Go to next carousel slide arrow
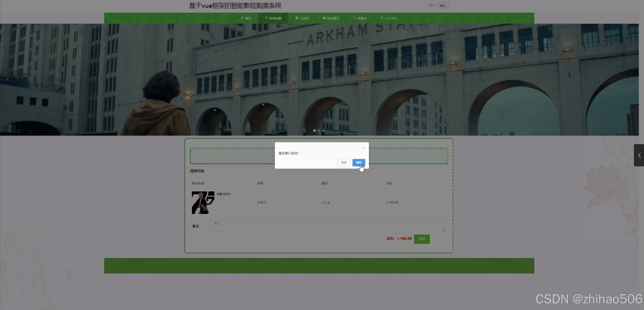This screenshot has width=644, height=310. point(631,80)
